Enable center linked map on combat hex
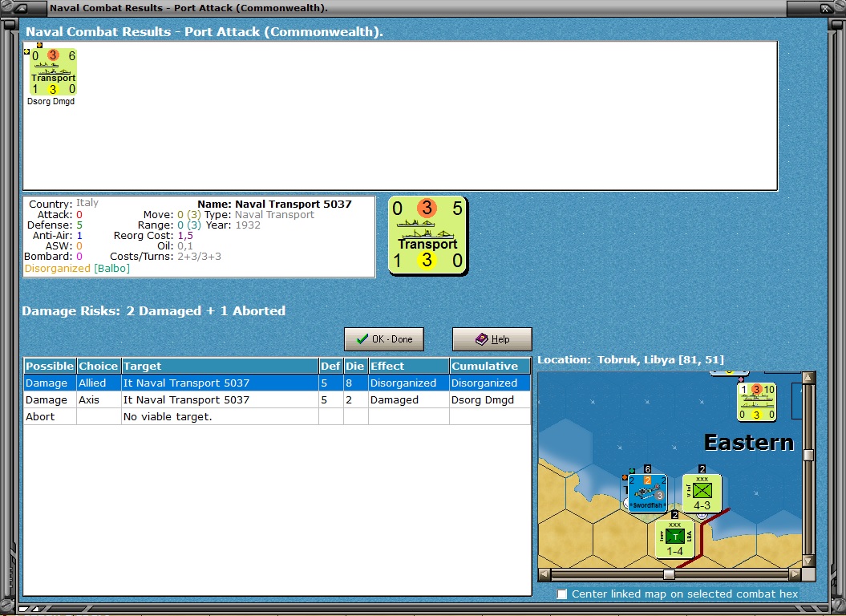Viewport: 846px width, 616px height. coord(562,594)
